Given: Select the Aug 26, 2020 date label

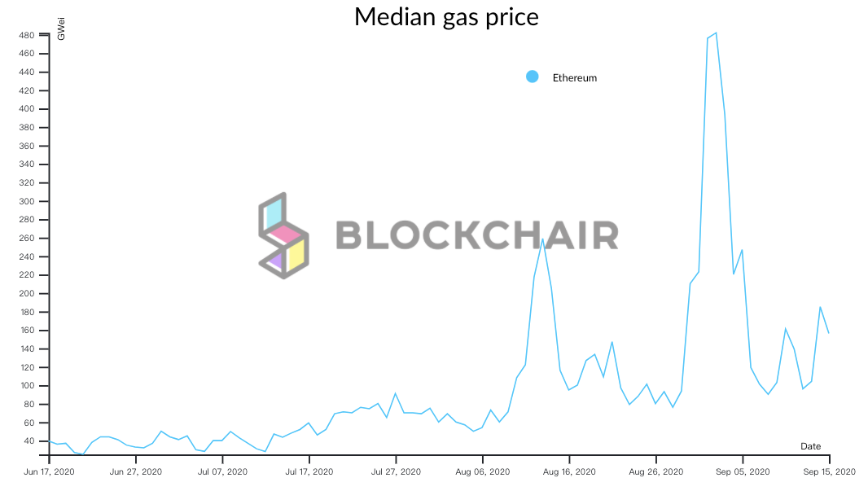Looking at the screenshot, I should point(655,471).
